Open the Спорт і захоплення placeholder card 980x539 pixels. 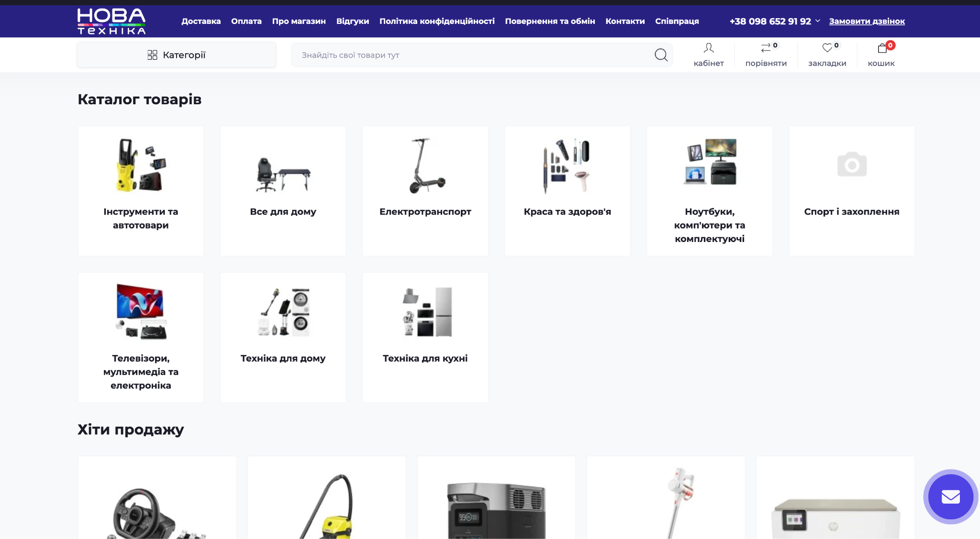[x=851, y=190]
